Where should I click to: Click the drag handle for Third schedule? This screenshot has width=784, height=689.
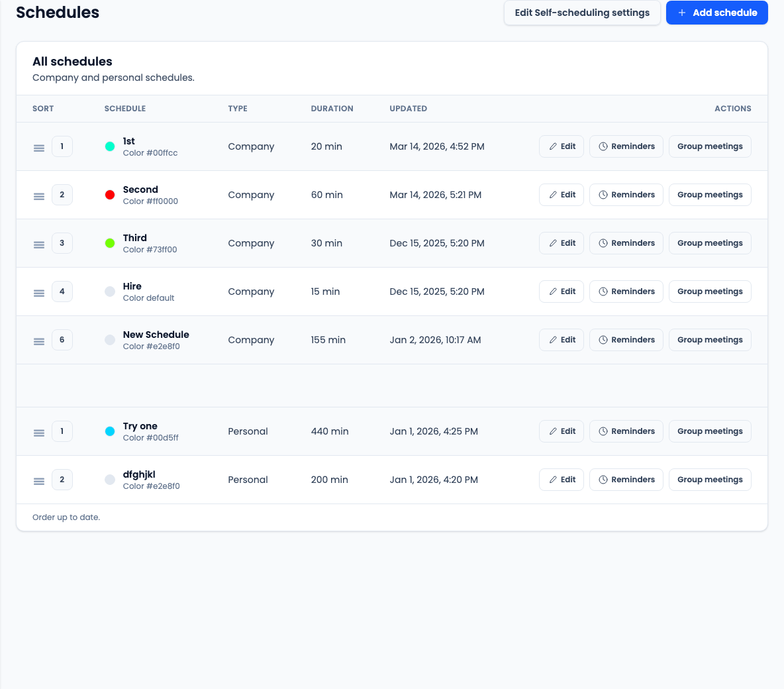[39, 245]
